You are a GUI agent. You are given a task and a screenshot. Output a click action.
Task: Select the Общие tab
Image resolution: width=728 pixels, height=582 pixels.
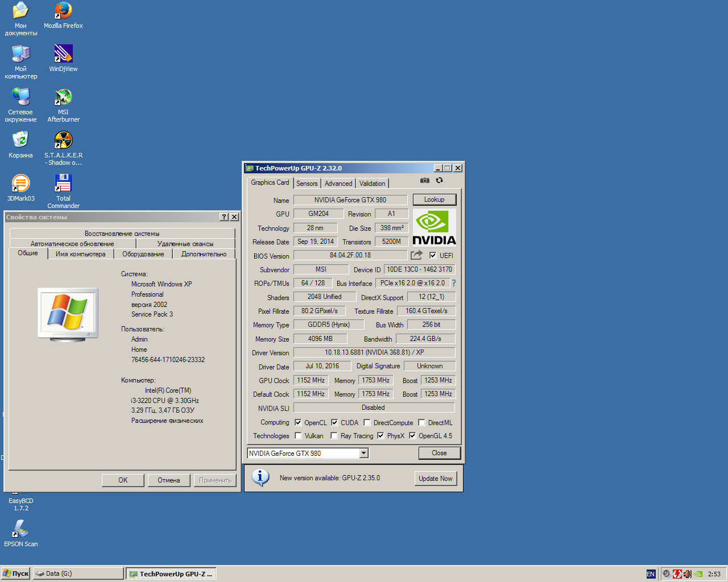(28, 253)
